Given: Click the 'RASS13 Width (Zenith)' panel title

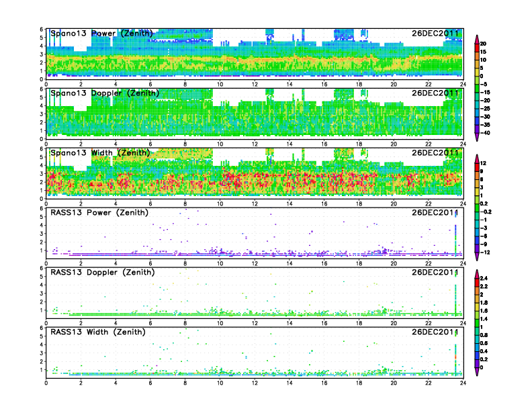Looking at the screenshot, I should [x=97, y=332].
